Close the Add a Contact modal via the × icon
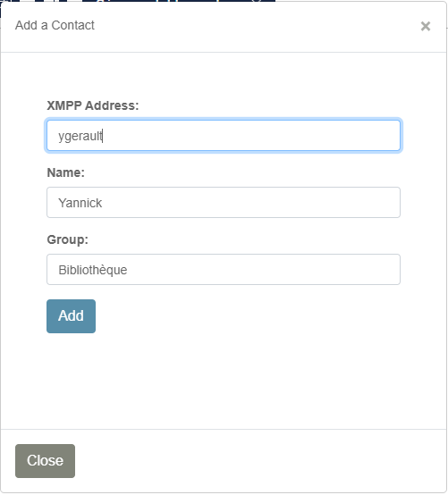 (426, 26)
